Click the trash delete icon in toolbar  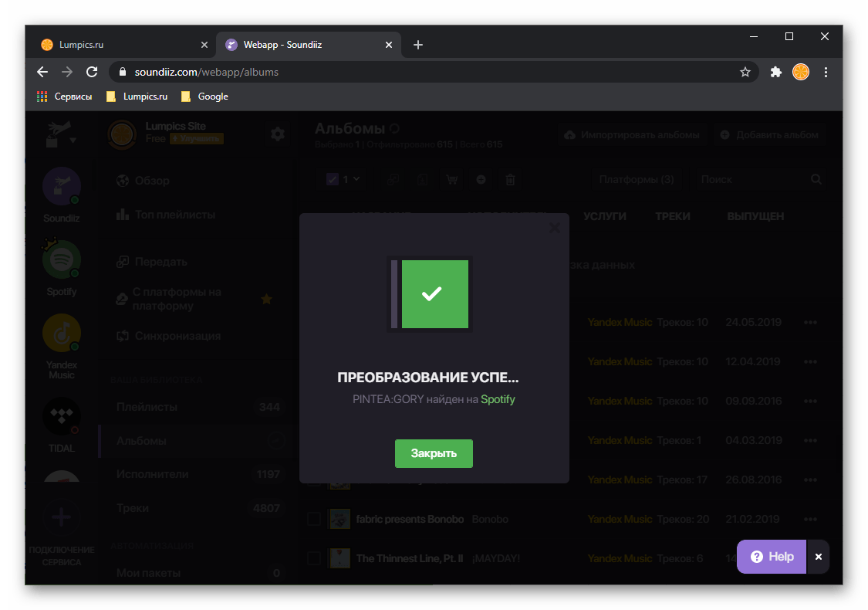click(x=510, y=179)
